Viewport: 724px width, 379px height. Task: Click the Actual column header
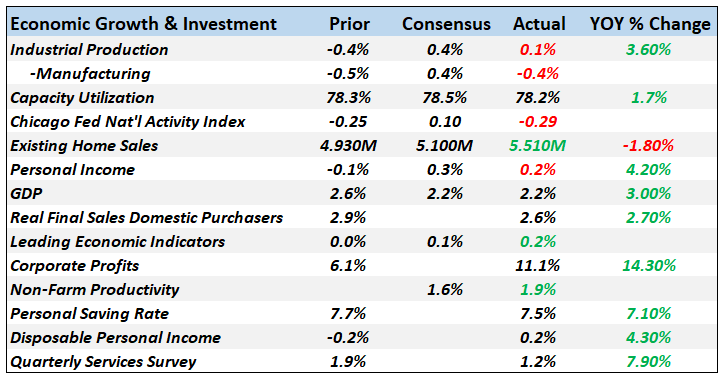539,24
